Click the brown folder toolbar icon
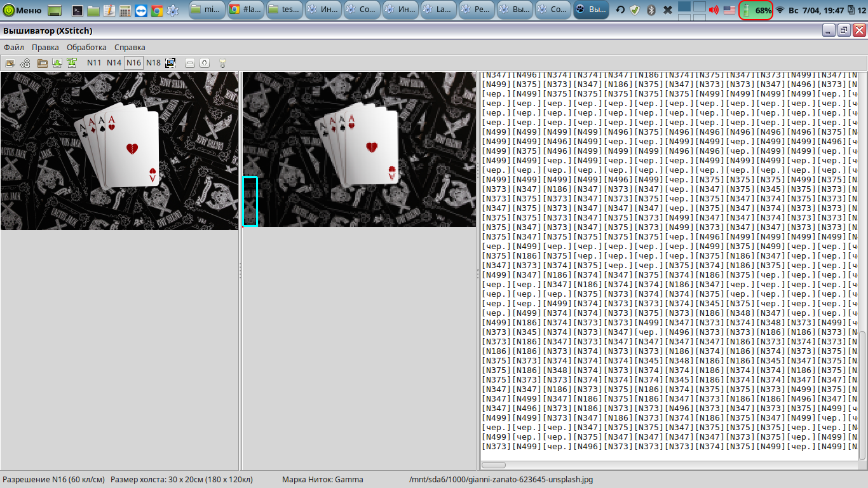Viewport: 868px width, 488px height. point(43,62)
